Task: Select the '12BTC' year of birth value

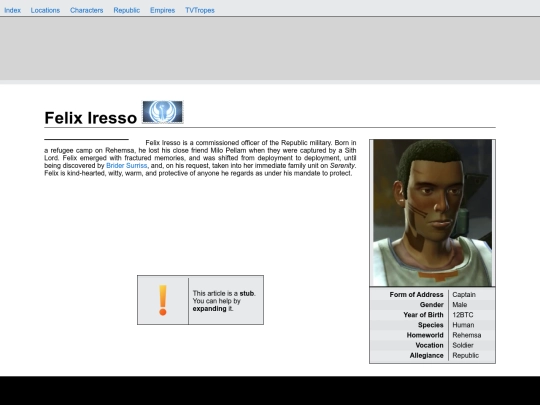Action: pos(463,315)
